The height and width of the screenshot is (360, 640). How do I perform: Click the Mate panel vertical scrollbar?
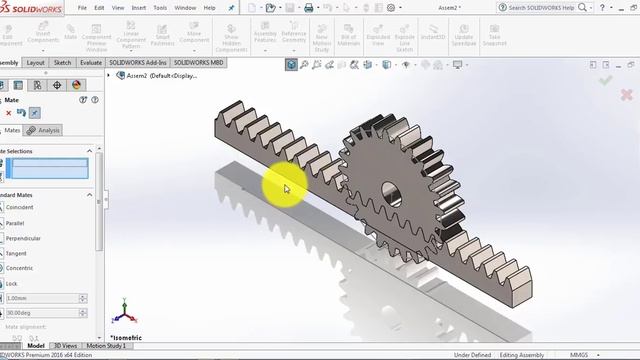[x=99, y=202]
